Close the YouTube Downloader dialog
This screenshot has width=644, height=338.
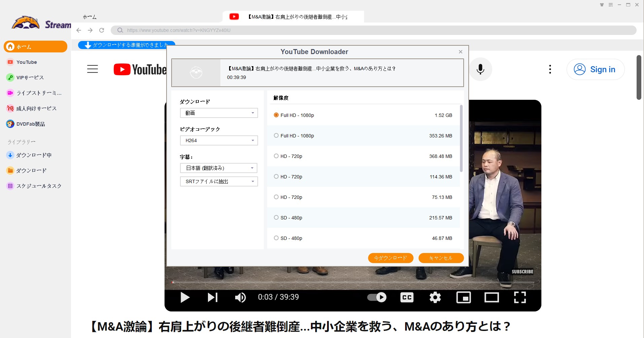461,52
